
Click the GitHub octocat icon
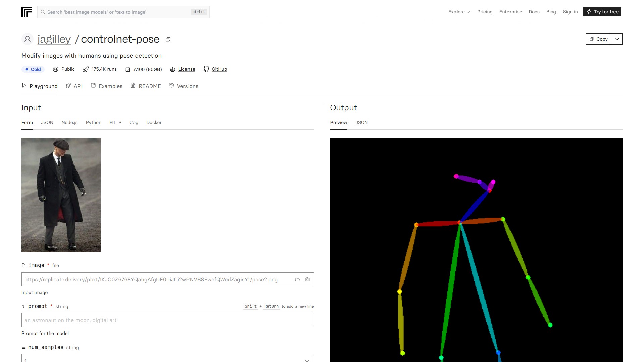tap(206, 69)
